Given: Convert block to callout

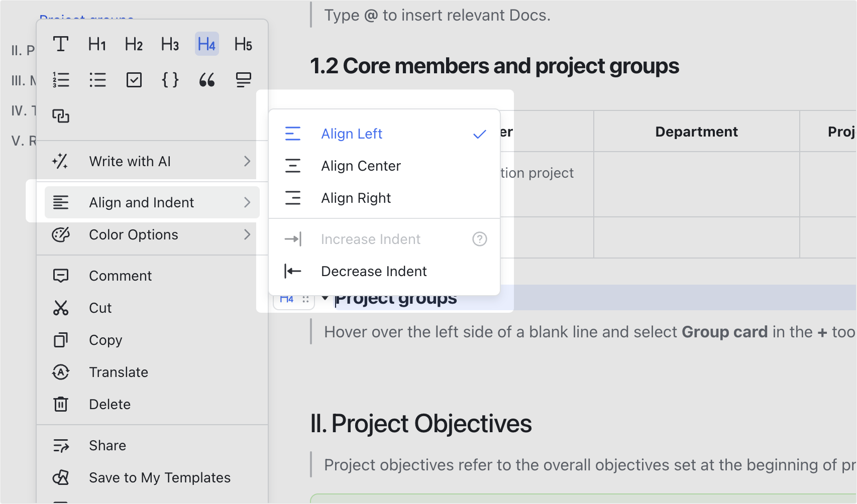Looking at the screenshot, I should coord(244,80).
